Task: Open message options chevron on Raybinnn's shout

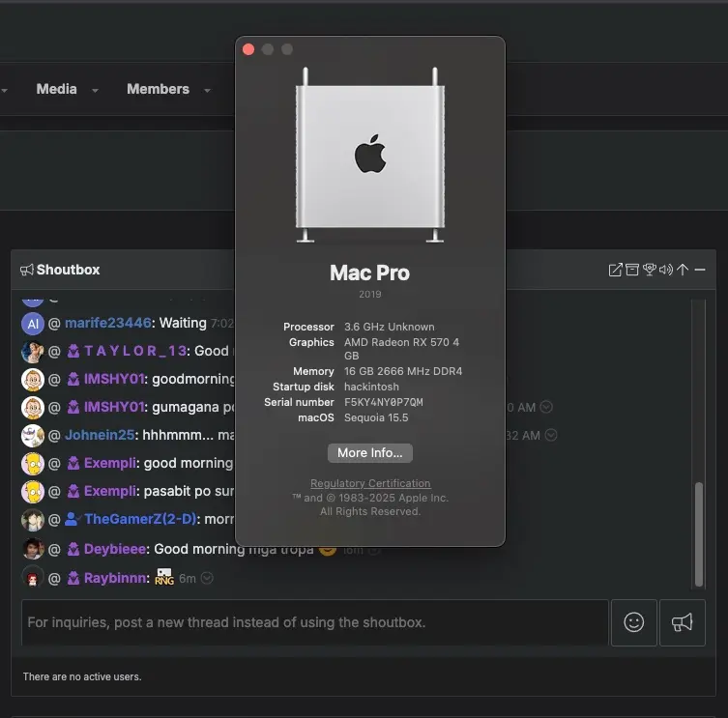Action: click(x=207, y=578)
